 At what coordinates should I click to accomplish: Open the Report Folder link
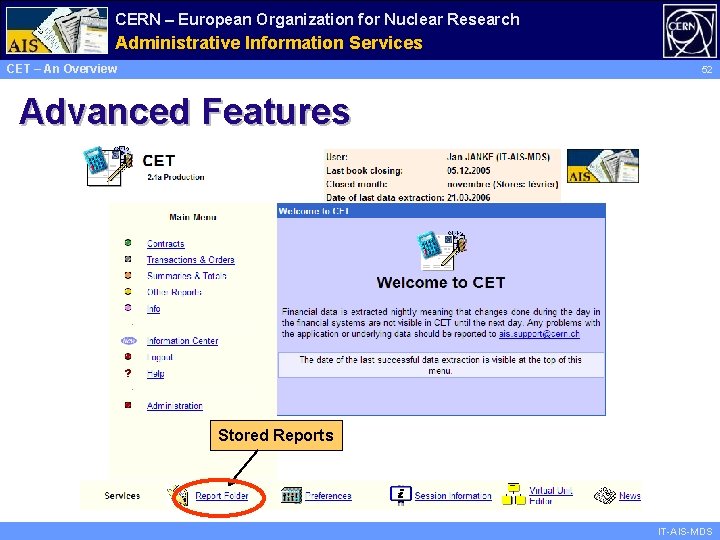(x=222, y=496)
